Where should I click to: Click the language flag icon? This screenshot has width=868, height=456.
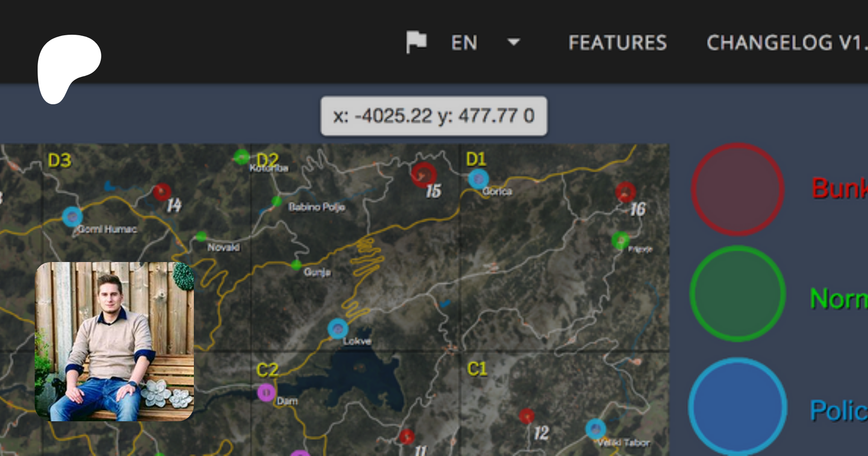click(416, 42)
